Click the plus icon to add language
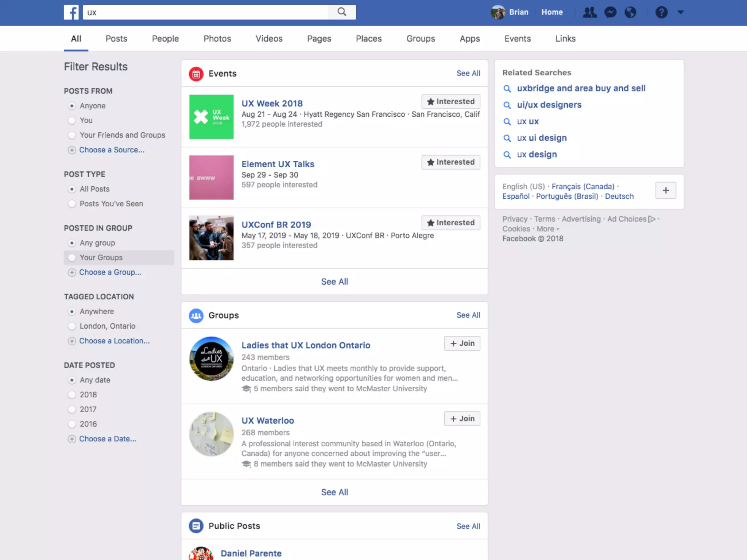This screenshot has height=560, width=747. (x=666, y=190)
